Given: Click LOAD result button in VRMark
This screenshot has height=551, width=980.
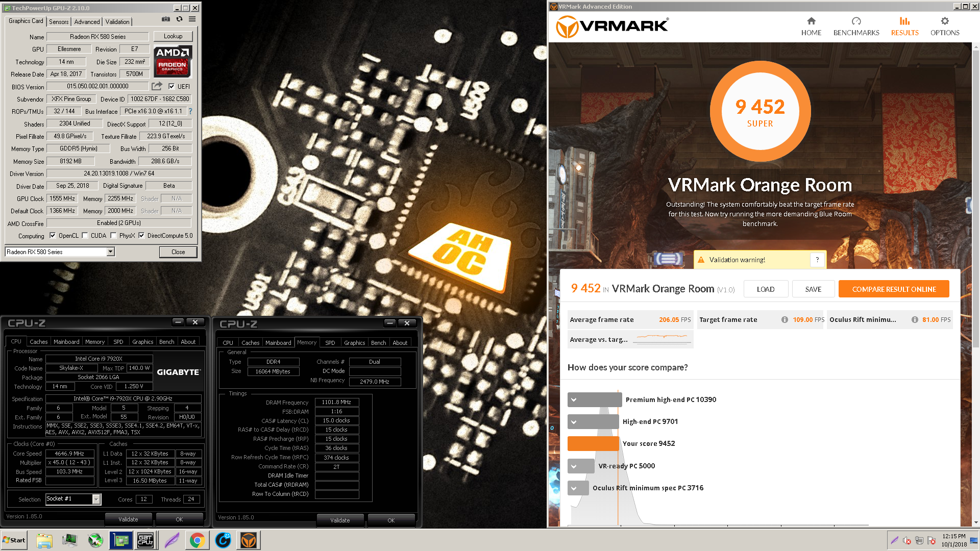Looking at the screenshot, I should point(766,289).
